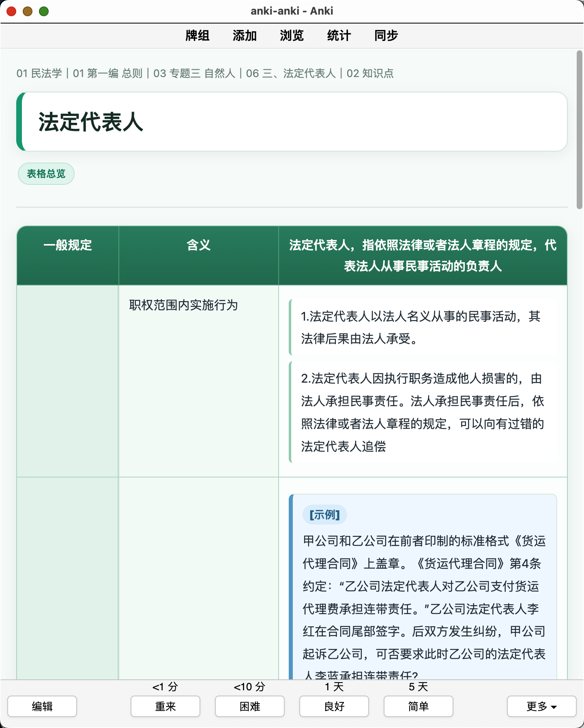Click 同步 to sync collection
584x728 pixels.
click(386, 36)
